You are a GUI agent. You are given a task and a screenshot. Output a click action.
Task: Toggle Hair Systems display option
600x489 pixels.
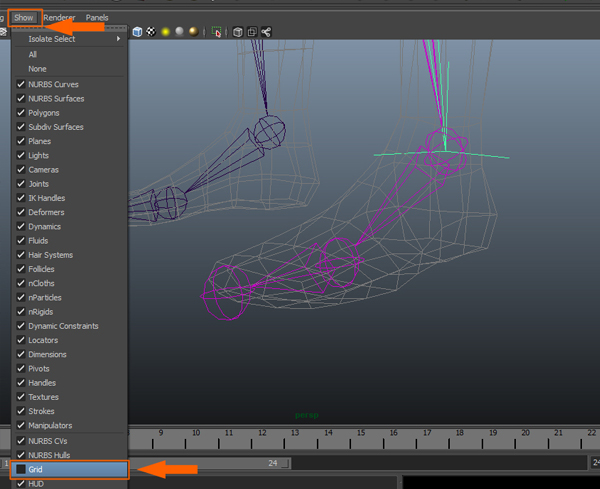[x=69, y=255]
